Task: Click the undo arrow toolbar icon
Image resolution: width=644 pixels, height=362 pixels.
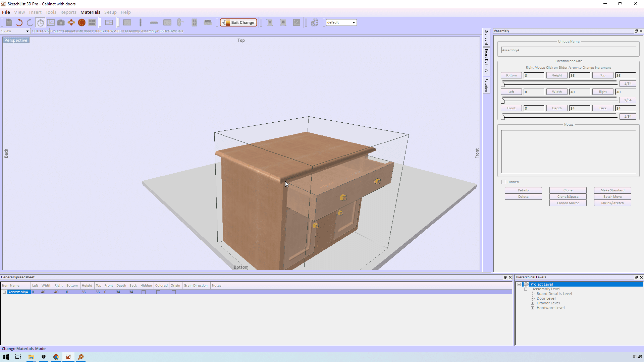Action: 19,22
